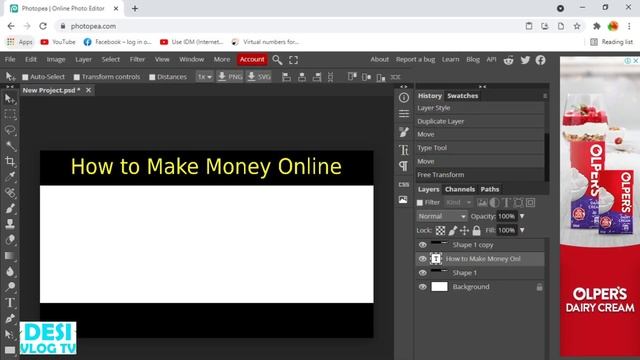This screenshot has height=360, width=640.
Task: Open the search magnifier icon in menu bar
Action: (x=277, y=60)
